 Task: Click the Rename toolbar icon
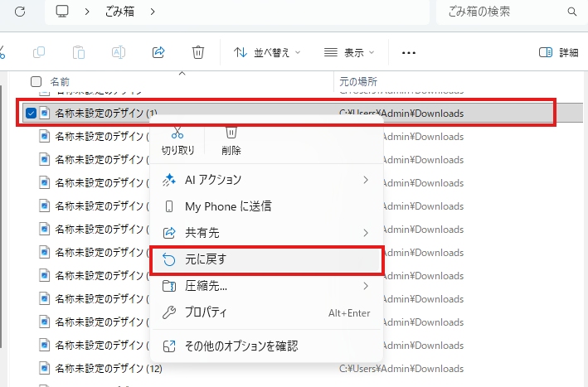119,52
